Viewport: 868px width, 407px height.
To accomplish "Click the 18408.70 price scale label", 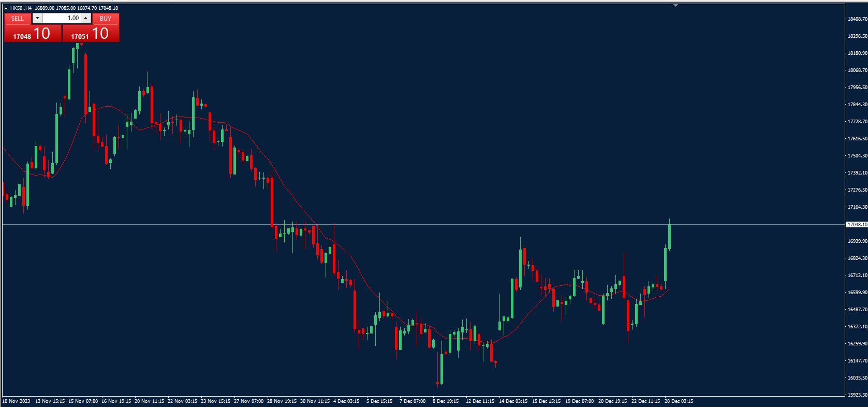I will click(857, 19).
